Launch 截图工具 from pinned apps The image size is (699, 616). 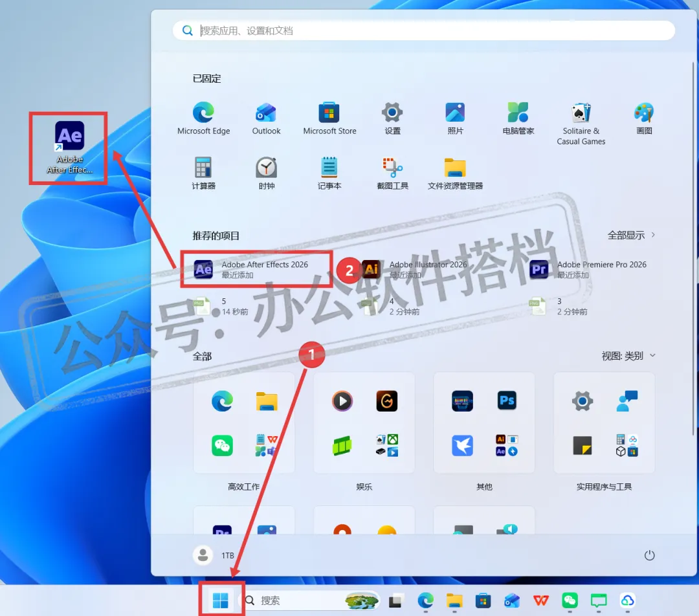[392, 173]
